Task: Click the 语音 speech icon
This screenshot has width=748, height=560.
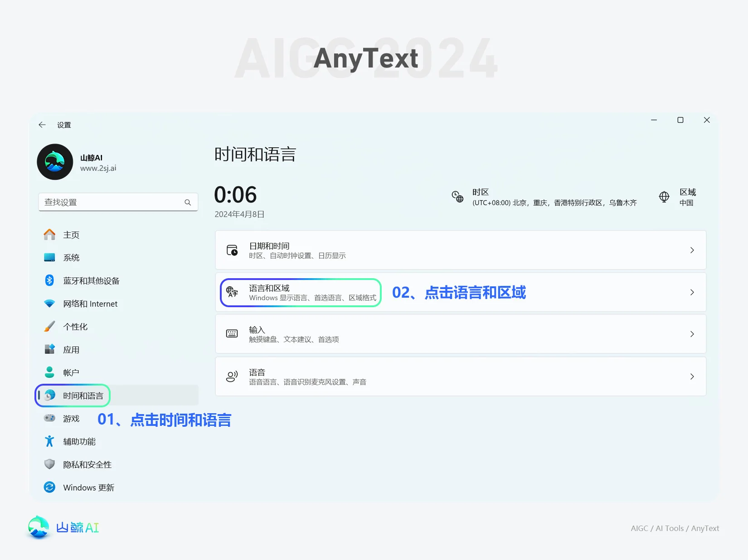Action: pos(232,377)
